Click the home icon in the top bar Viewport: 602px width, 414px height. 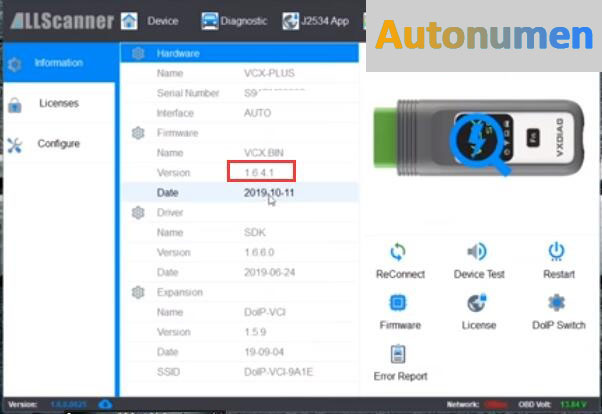129,21
